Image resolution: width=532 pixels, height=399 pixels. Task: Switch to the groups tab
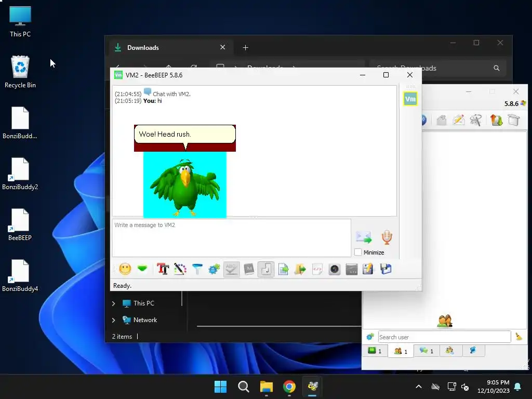click(x=450, y=351)
